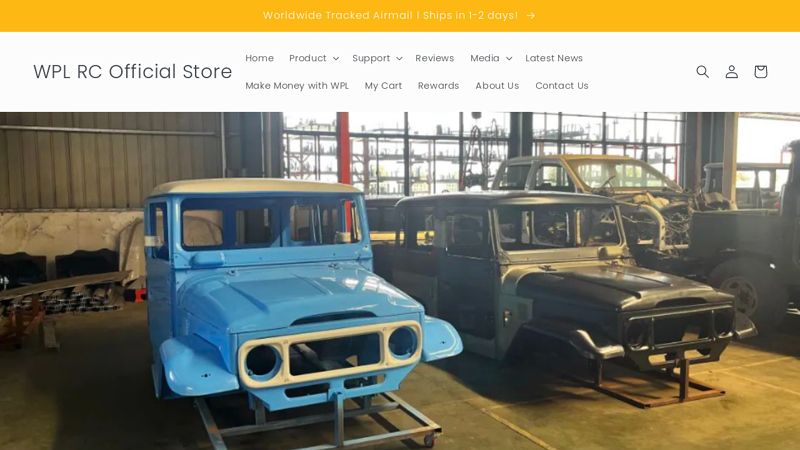This screenshot has width=800, height=450.
Task: Click the Worldwide Tracked Airmail announcement text
Action: point(390,15)
